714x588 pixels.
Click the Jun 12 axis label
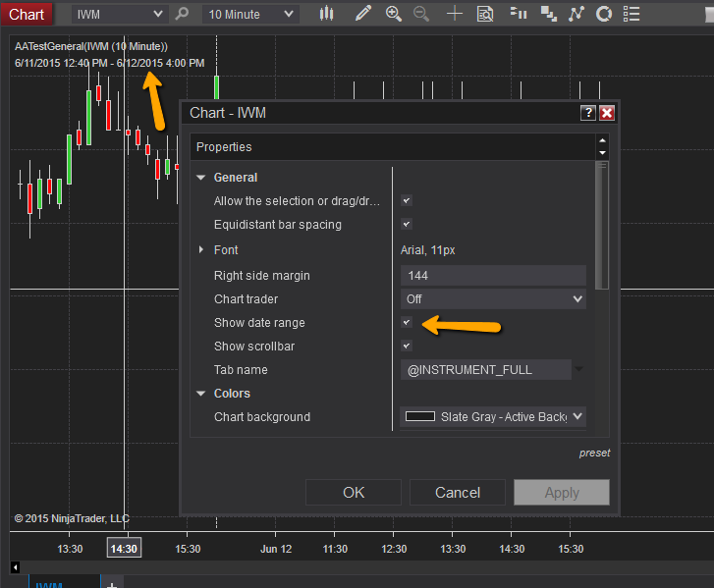pos(276,549)
